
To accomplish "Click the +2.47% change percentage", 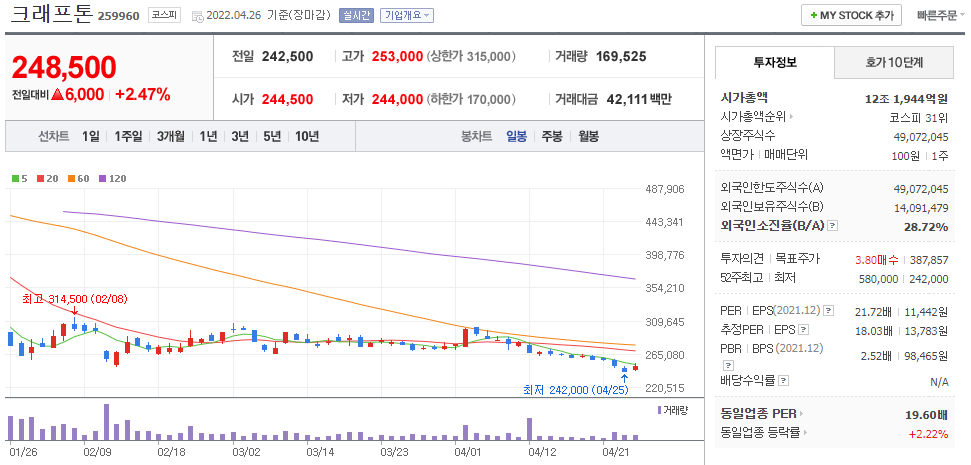I will (x=142, y=95).
